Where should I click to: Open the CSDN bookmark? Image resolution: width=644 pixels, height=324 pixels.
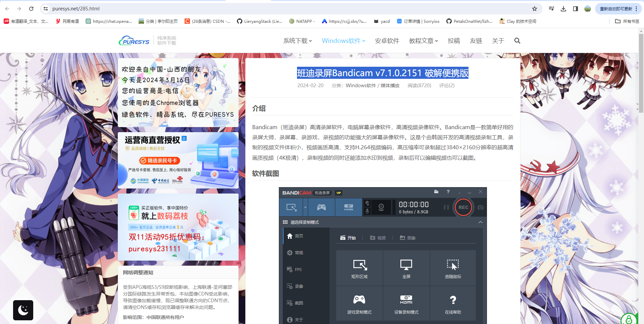tap(207, 21)
